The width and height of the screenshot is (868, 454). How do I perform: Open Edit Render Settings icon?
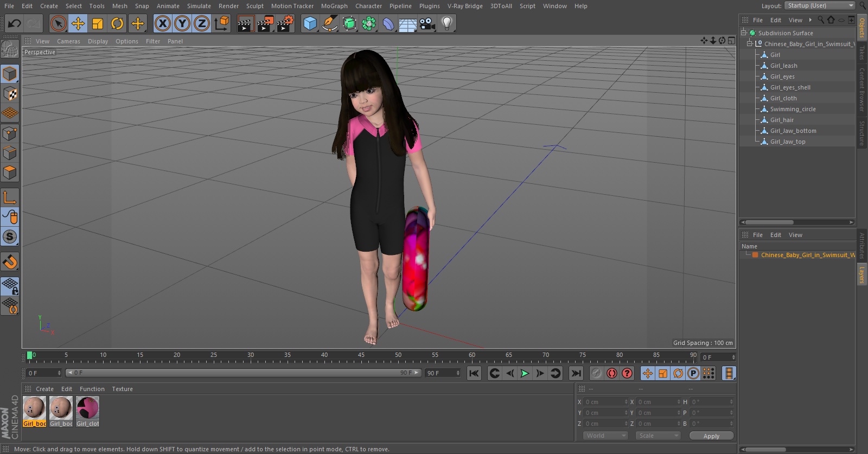coord(285,23)
